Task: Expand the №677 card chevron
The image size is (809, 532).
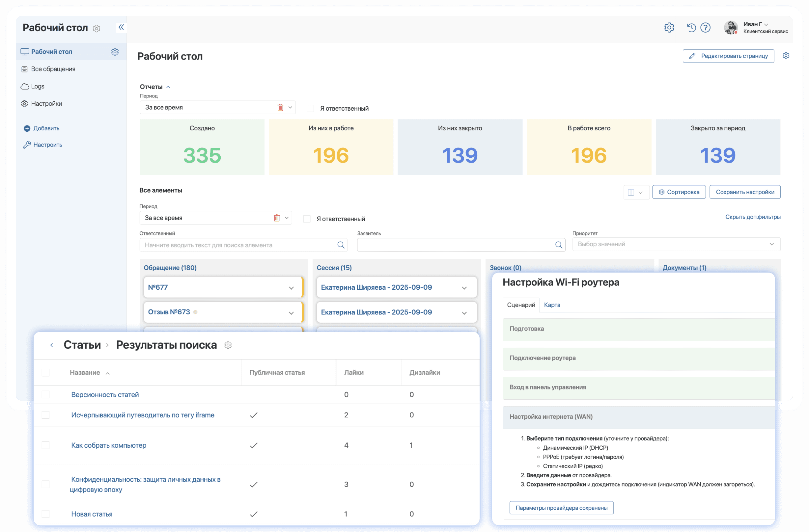Action: point(291,288)
